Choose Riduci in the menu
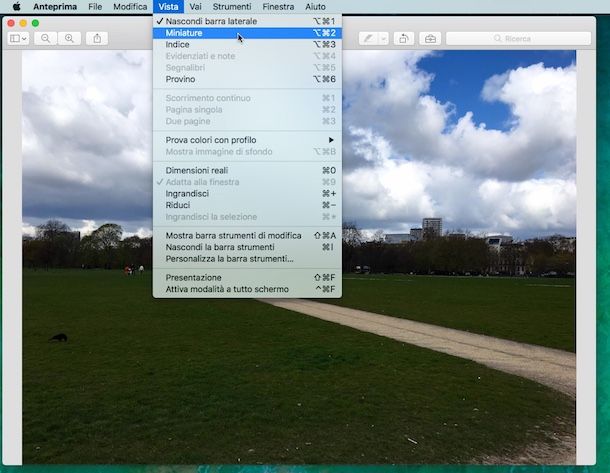This screenshot has width=610, height=473. pyautogui.click(x=247, y=205)
